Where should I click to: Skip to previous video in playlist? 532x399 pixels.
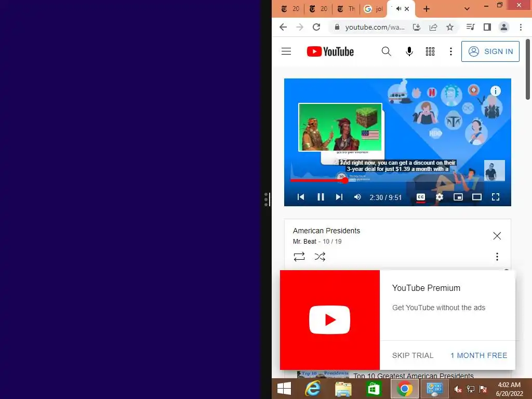click(x=301, y=197)
